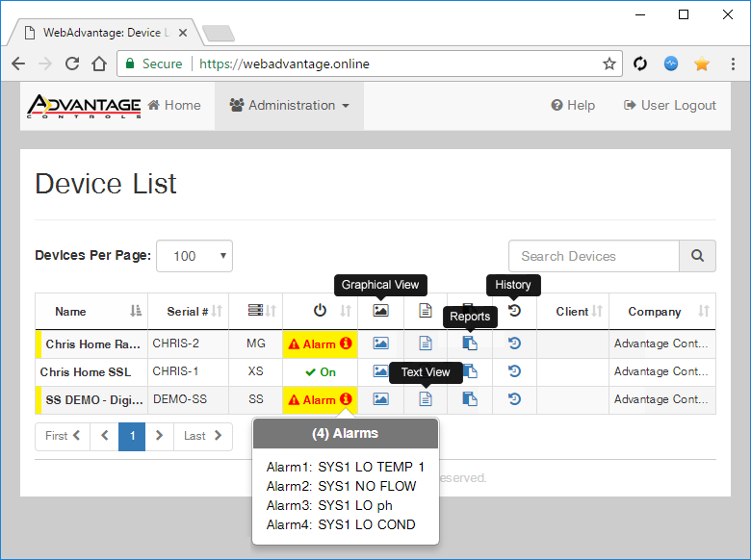Sort by power status column
Image resolution: width=751 pixels, height=560 pixels.
coord(346,311)
